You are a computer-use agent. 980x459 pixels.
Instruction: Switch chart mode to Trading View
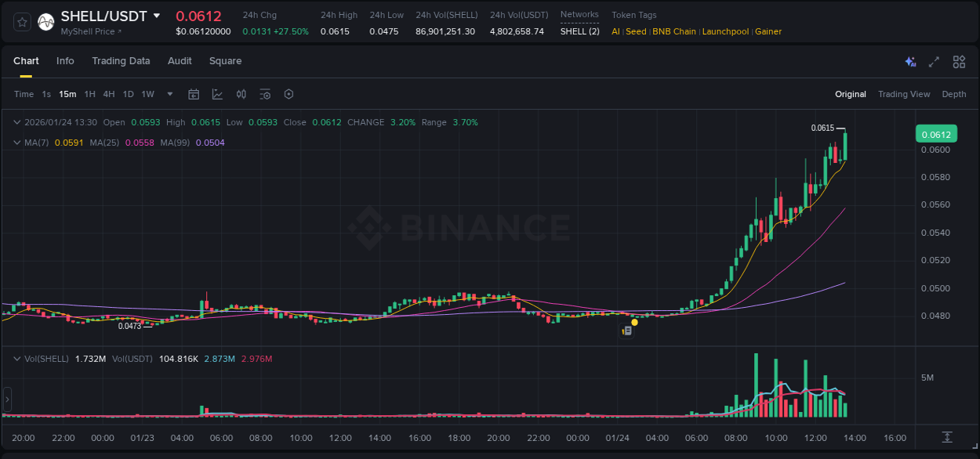point(904,94)
